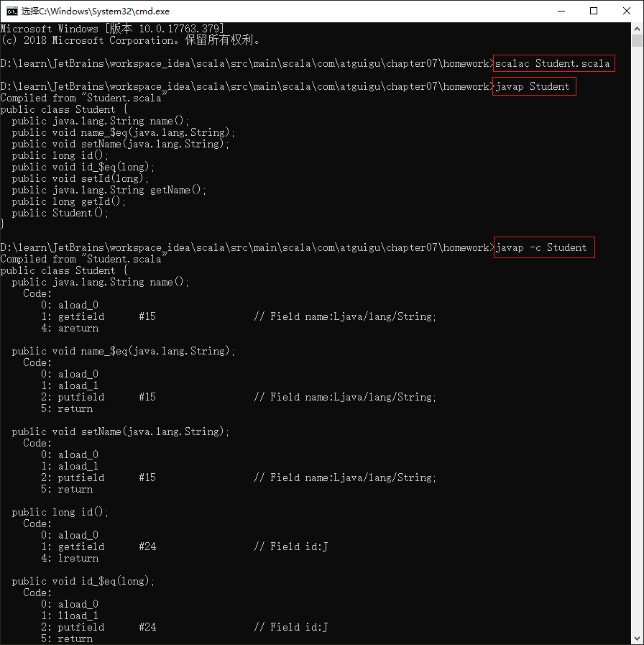
Task: Click the "scalac Student.scala" command
Action: (553, 63)
